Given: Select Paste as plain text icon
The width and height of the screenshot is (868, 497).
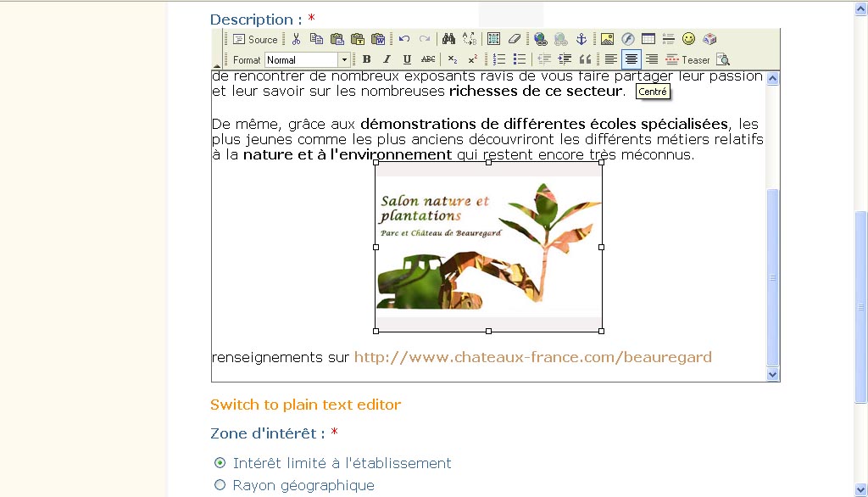Looking at the screenshot, I should point(358,39).
